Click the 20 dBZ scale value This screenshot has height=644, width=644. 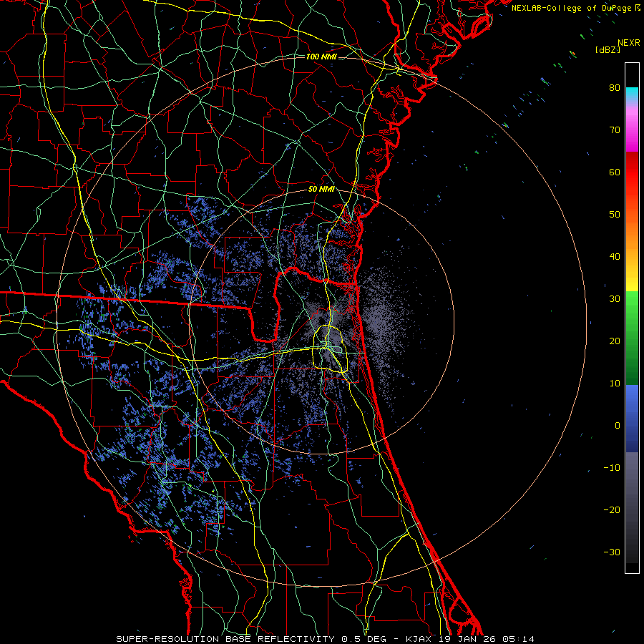click(x=615, y=341)
